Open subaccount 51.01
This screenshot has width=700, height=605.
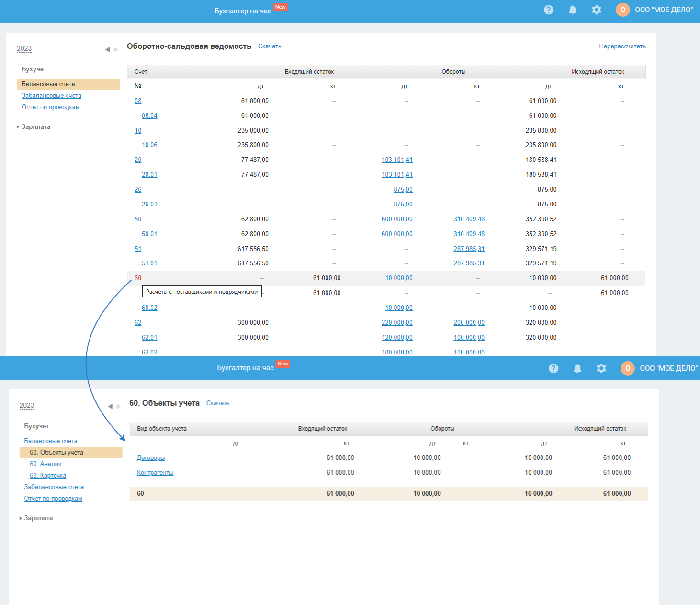coord(149,263)
